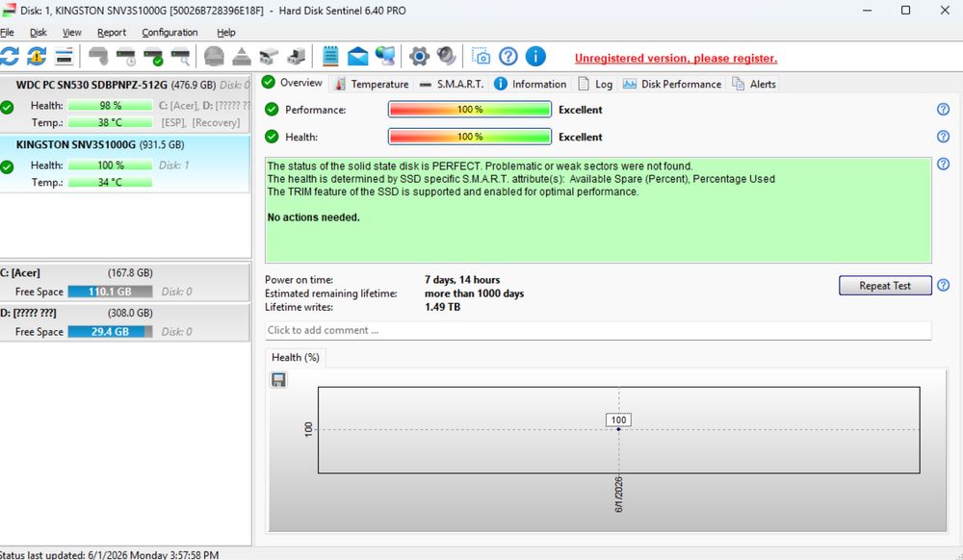Click the blue envelope e-mail icon
The width and height of the screenshot is (963, 560).
[357, 57]
